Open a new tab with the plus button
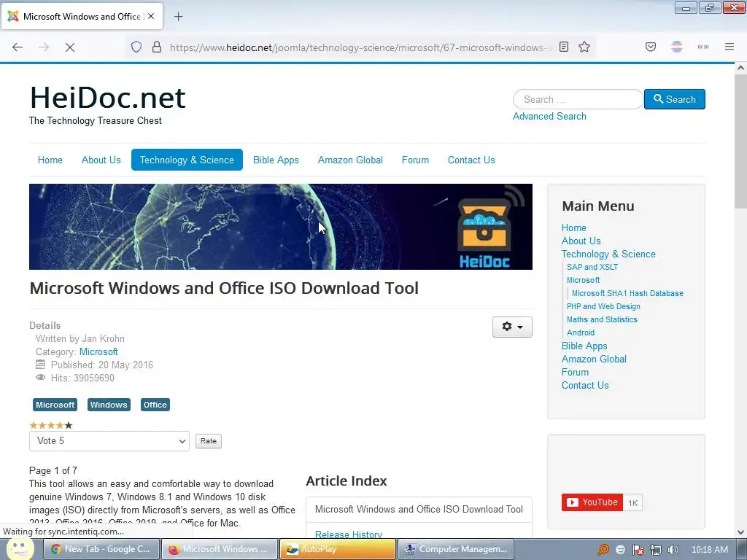This screenshot has height=560, width=747. [178, 17]
